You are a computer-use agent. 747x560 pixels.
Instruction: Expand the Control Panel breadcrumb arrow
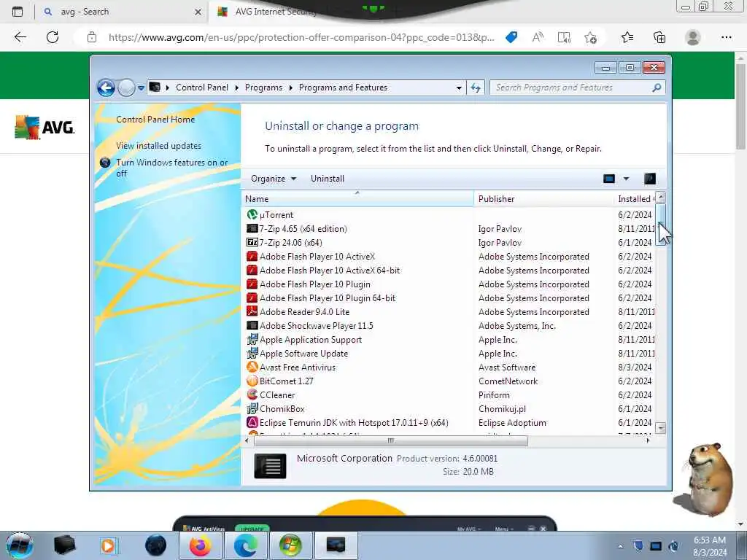(x=237, y=87)
